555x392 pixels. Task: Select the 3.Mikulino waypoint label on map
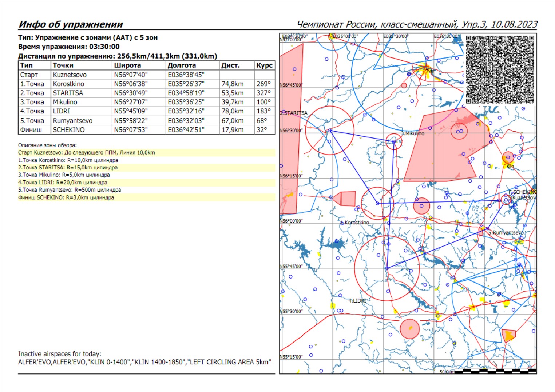point(412,133)
